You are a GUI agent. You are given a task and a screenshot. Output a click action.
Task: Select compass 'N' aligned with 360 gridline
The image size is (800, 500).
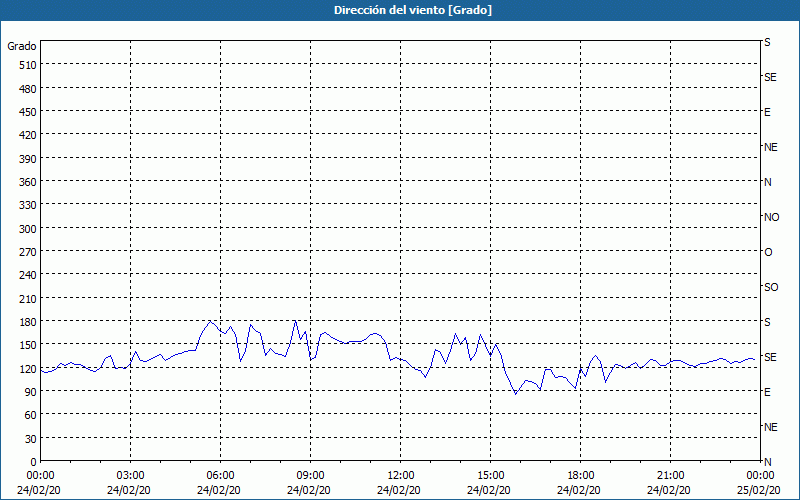tap(768, 182)
